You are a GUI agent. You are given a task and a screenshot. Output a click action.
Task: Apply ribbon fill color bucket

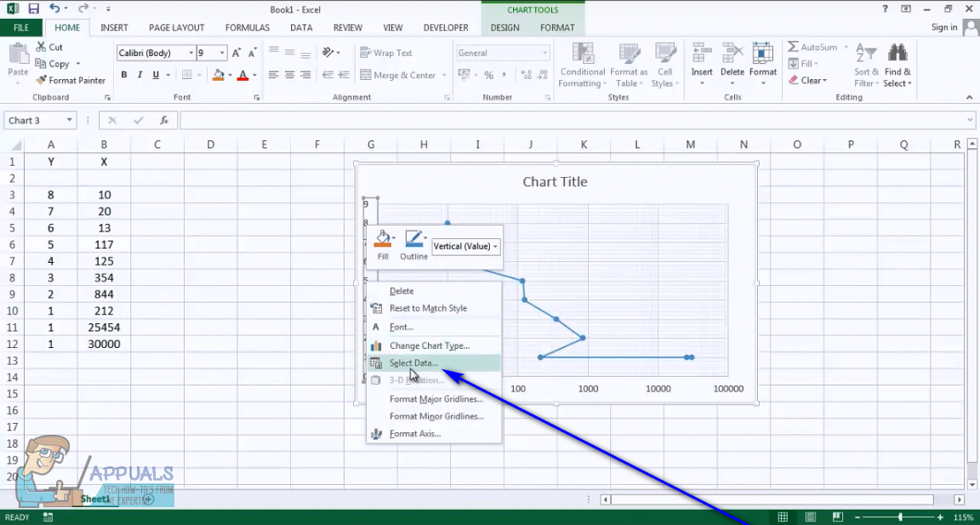tap(218, 75)
